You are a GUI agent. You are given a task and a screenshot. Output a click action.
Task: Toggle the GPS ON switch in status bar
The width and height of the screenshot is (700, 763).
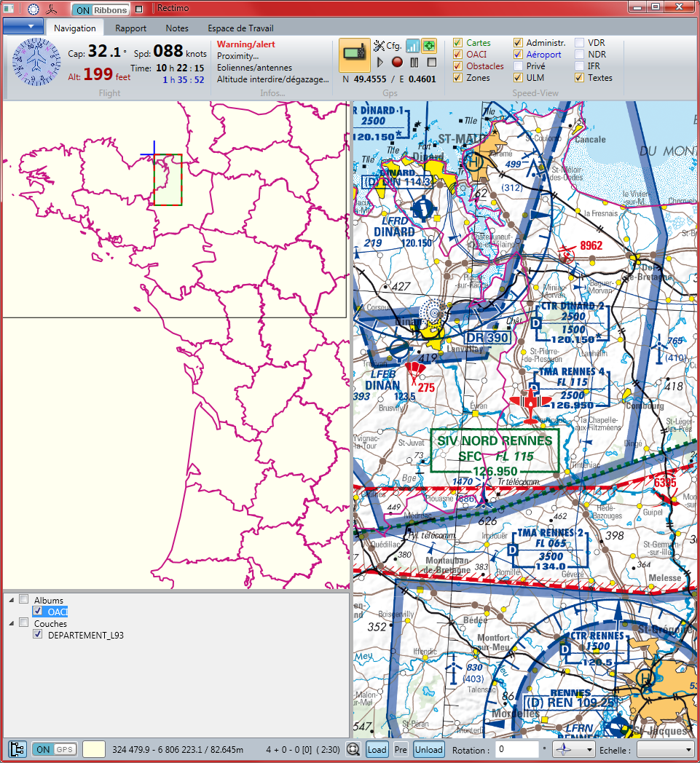click(55, 749)
